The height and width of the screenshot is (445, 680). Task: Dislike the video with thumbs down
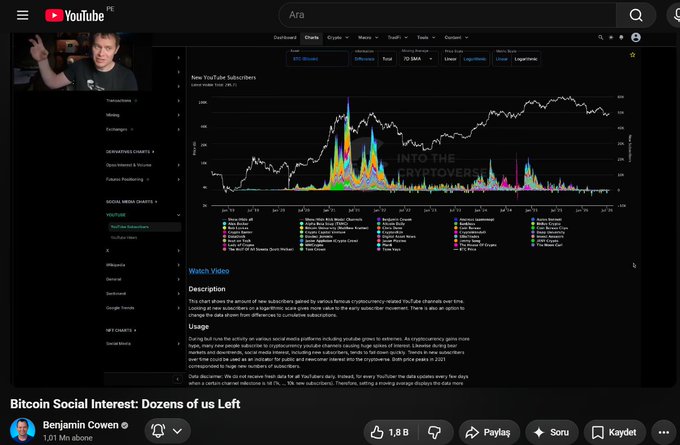[x=435, y=432]
